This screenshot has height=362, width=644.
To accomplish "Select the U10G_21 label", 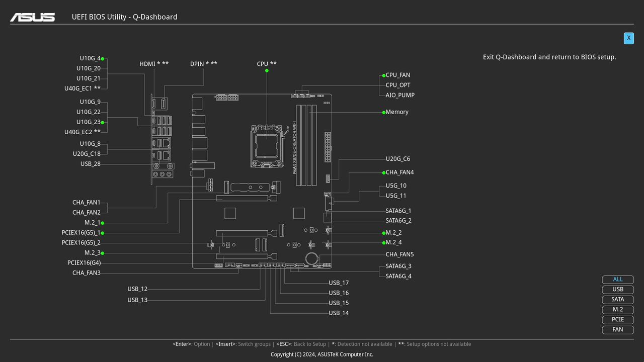I will click(x=89, y=78).
